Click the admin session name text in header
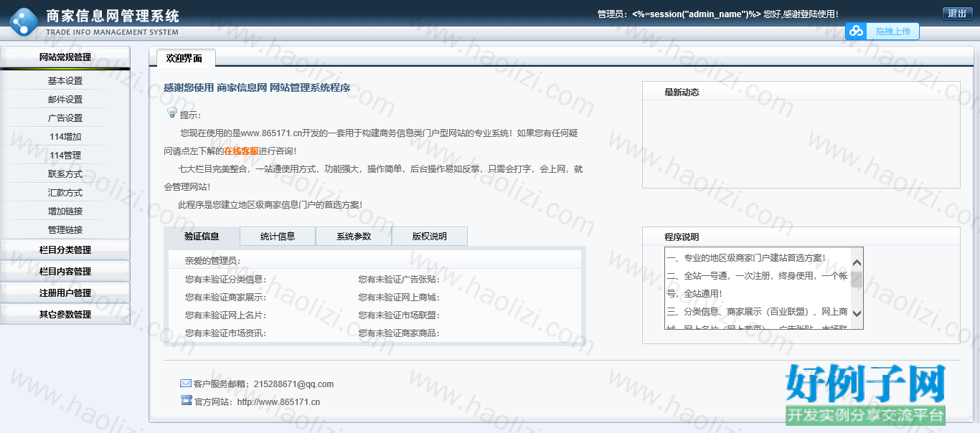 pos(696,14)
